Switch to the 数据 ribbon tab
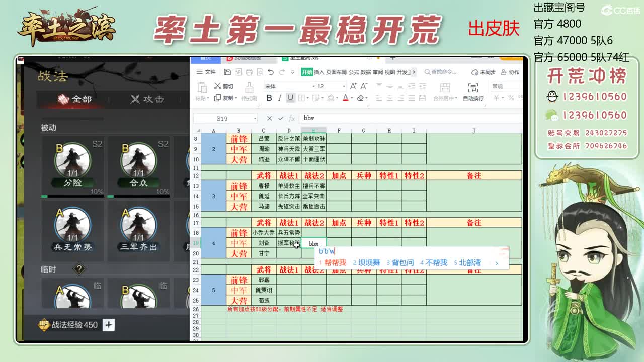 [x=366, y=72]
